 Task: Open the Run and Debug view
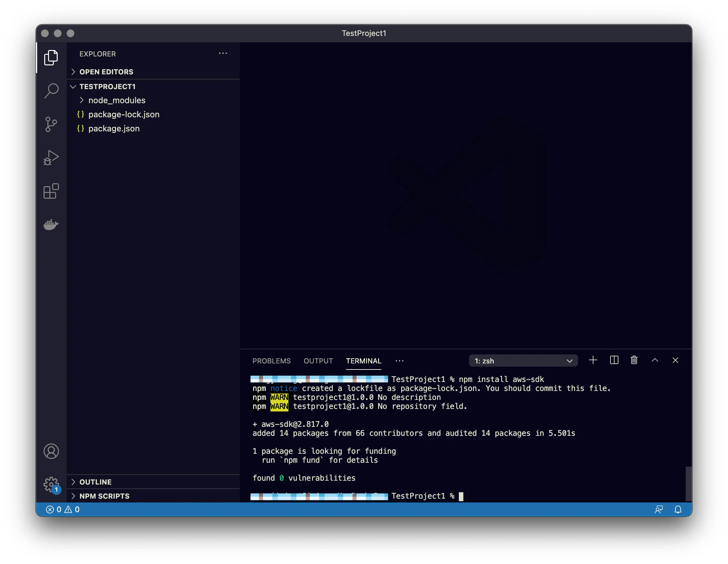[x=51, y=158]
